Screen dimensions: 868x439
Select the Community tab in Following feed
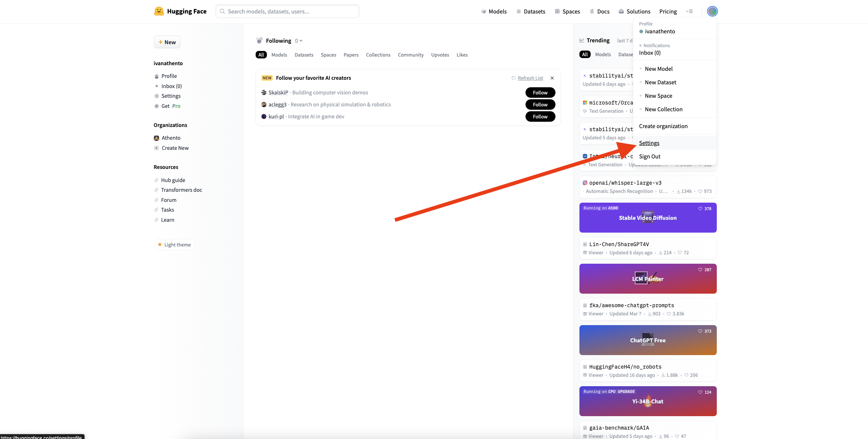[x=411, y=55]
